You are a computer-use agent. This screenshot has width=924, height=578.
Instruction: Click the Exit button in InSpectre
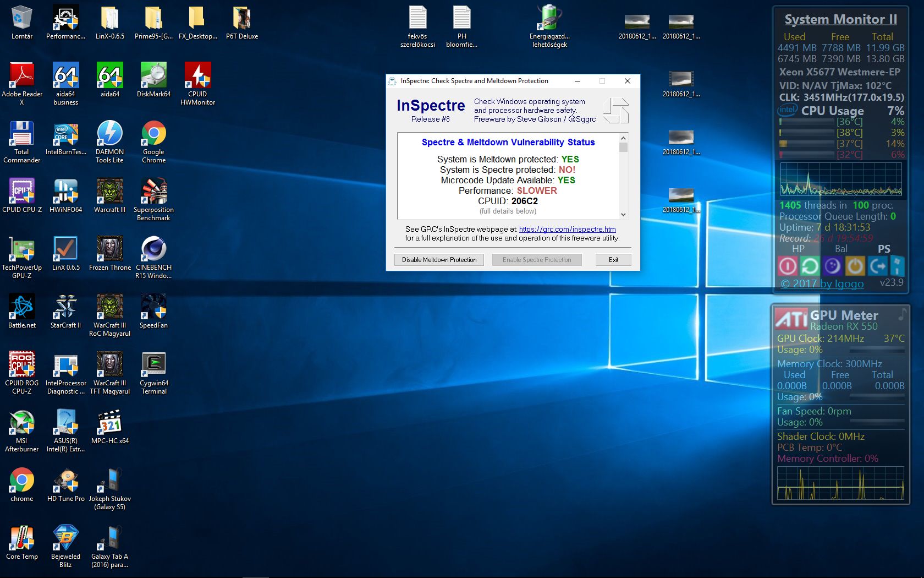(x=613, y=260)
